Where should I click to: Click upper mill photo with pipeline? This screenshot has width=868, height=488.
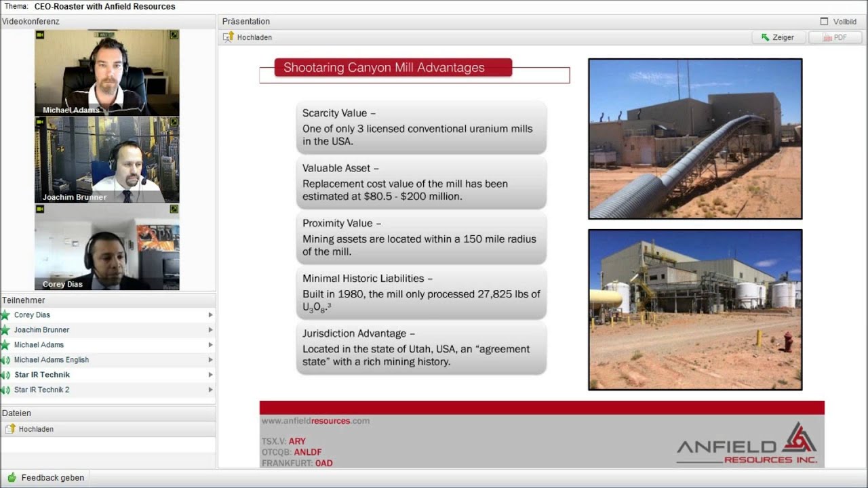[x=695, y=139]
